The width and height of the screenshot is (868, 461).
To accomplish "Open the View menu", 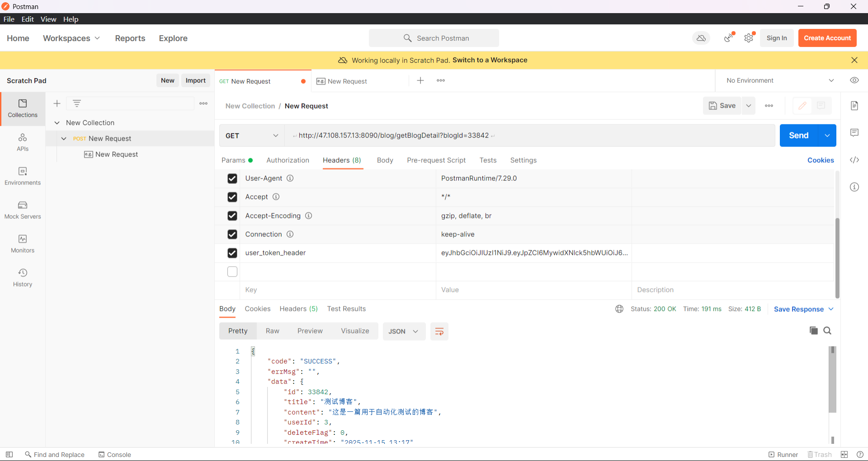I will (x=48, y=19).
